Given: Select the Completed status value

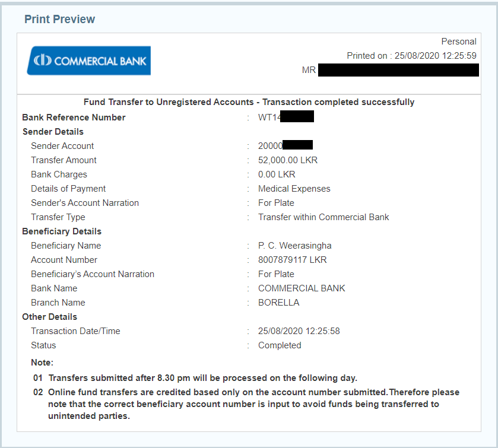Looking at the screenshot, I should [x=280, y=345].
